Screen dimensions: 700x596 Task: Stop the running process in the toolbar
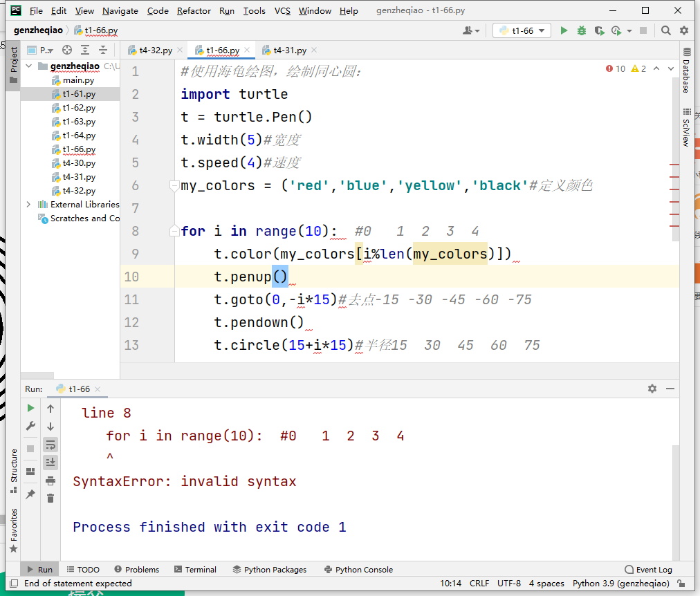(643, 30)
